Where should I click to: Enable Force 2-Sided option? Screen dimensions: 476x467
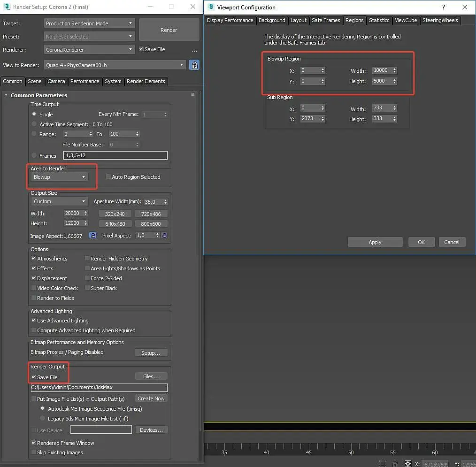87,278
